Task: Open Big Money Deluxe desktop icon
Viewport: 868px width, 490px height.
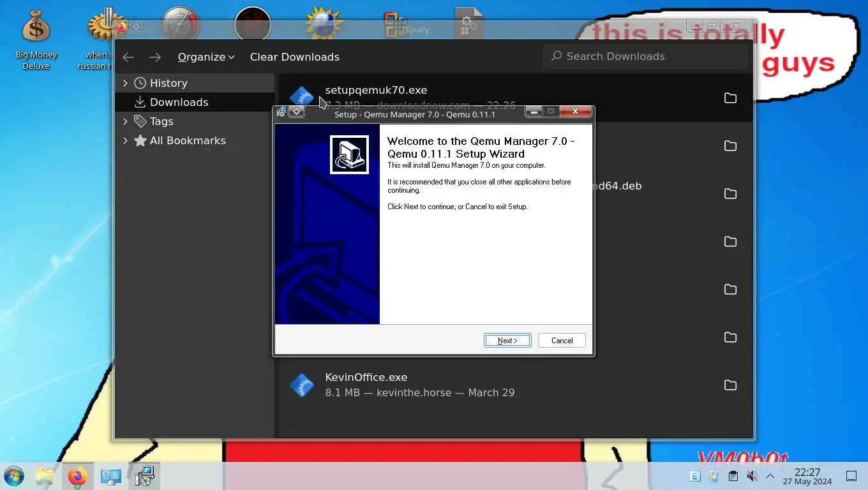Action: 36,40
